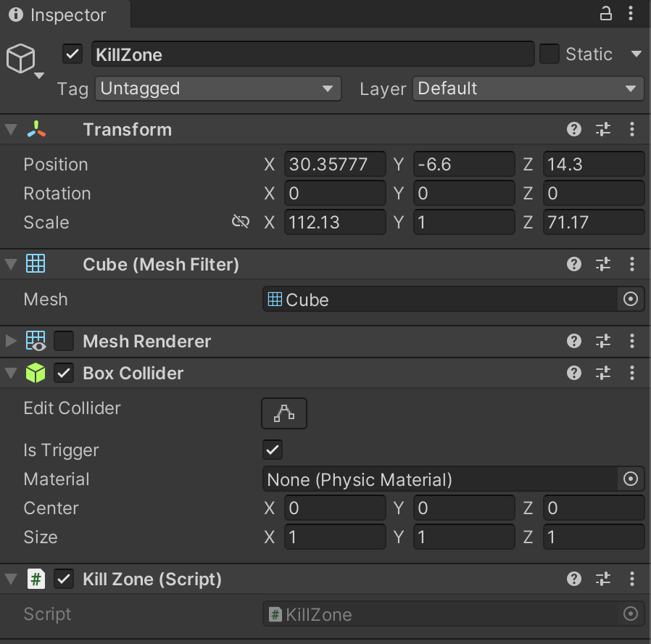Select the Inspector tab

(x=58, y=15)
